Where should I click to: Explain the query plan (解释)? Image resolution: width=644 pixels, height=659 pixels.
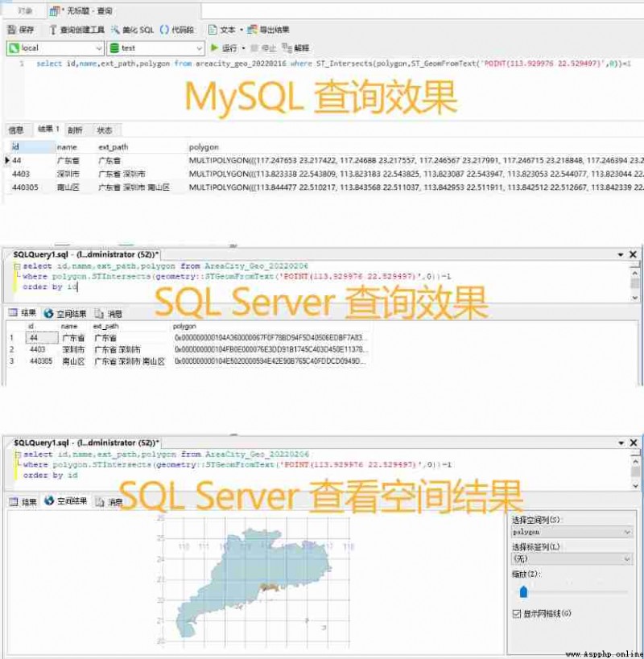[296, 48]
